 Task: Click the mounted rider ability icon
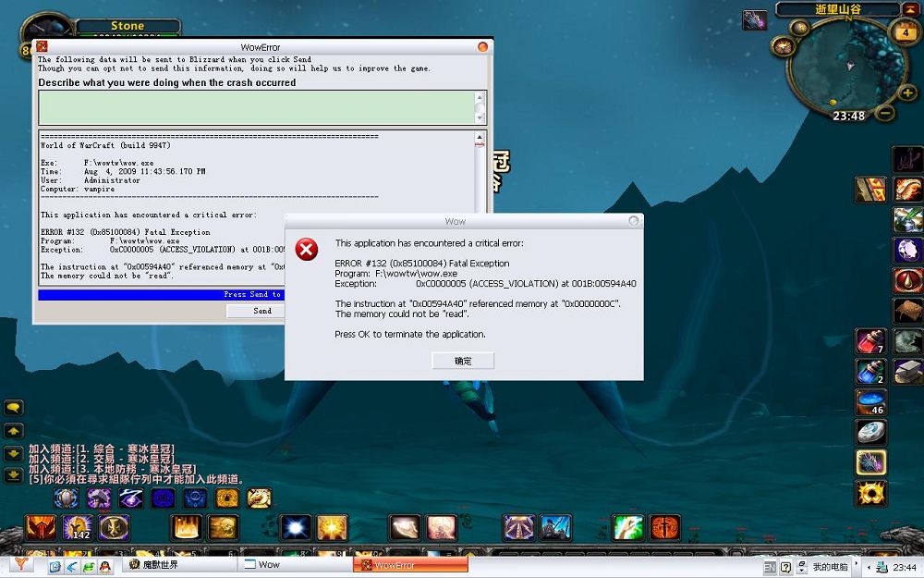coord(555,528)
